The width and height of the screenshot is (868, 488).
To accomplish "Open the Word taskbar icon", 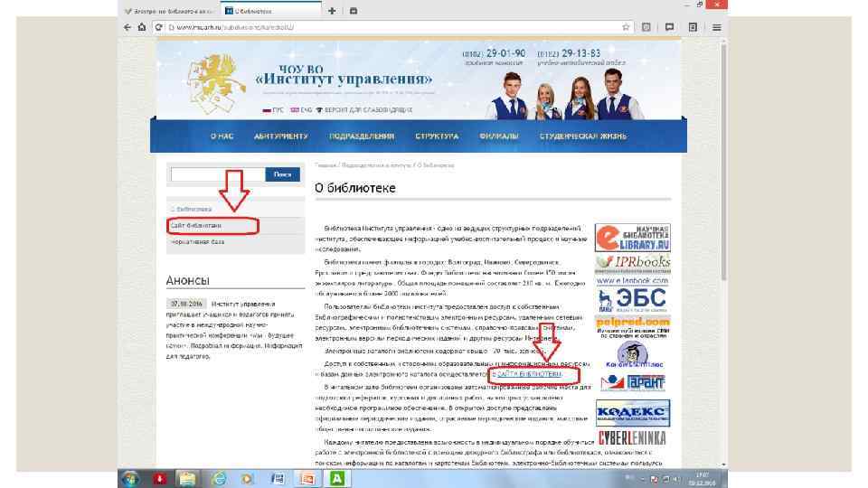I will [x=278, y=479].
